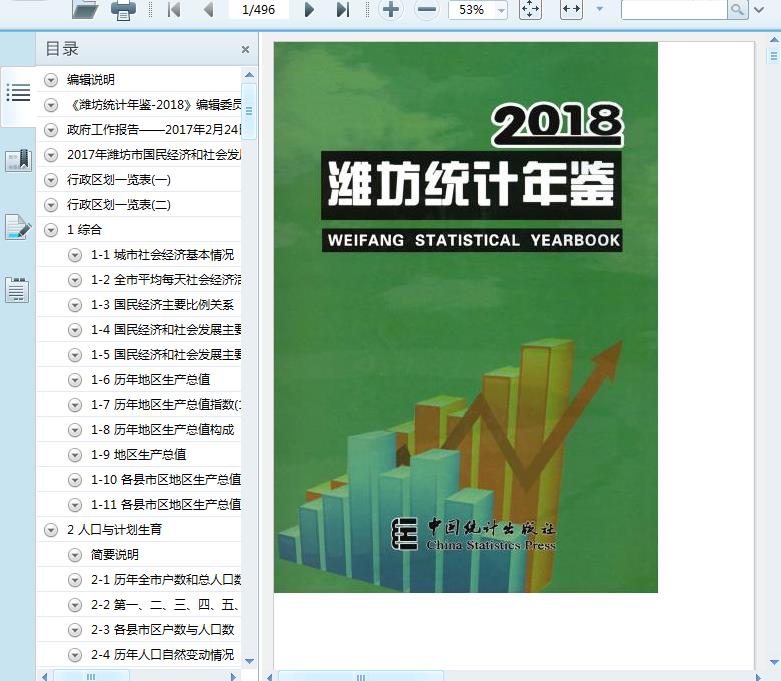Viewport: 781px width, 681px height.
Task: Open 1-9 地区生产总值
Action: (138, 455)
